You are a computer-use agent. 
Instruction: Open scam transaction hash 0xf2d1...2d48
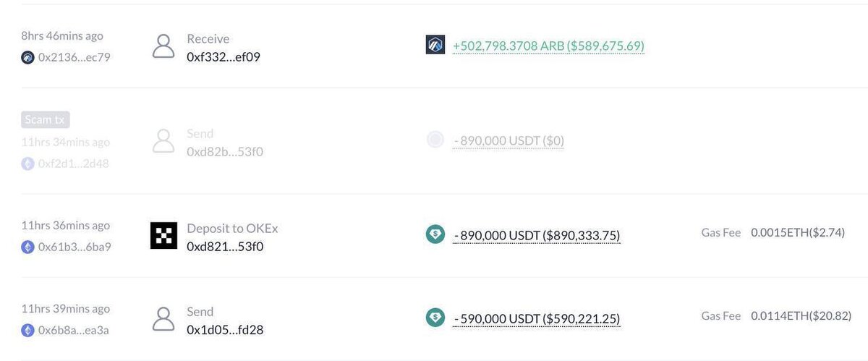click(73, 163)
